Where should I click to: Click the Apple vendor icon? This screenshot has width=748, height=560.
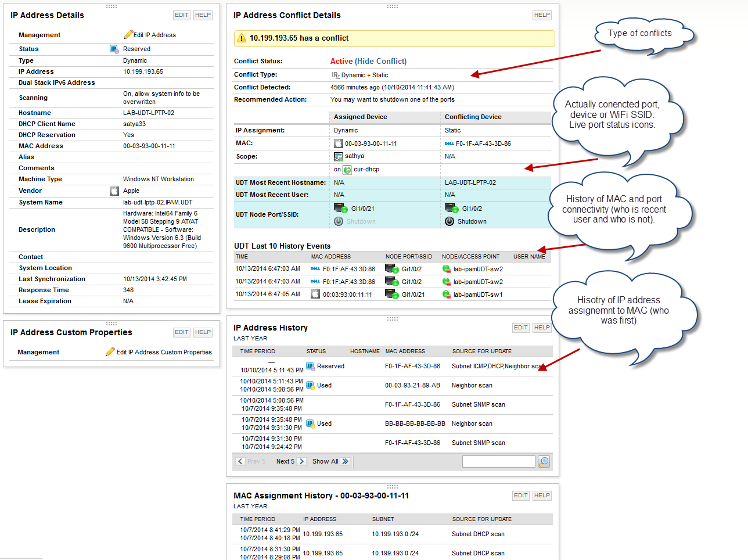tap(114, 191)
